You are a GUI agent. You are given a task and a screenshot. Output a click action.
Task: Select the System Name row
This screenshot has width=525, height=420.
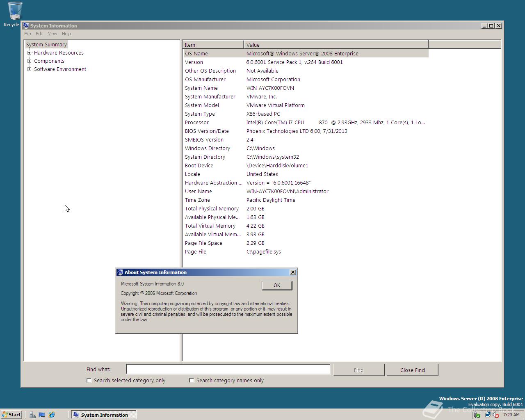tap(306, 88)
